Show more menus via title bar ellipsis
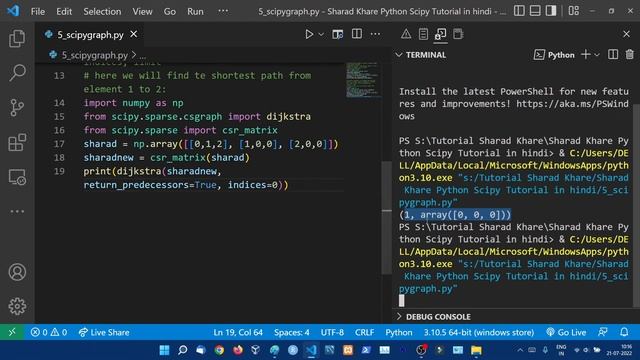 pos(223,11)
